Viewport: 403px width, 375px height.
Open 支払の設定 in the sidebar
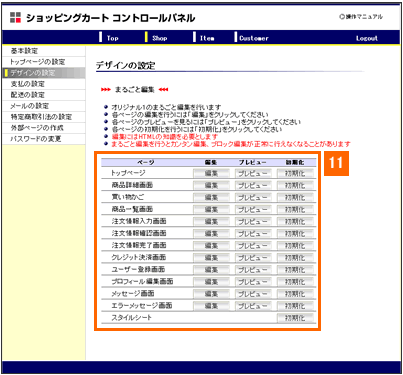tap(44, 84)
